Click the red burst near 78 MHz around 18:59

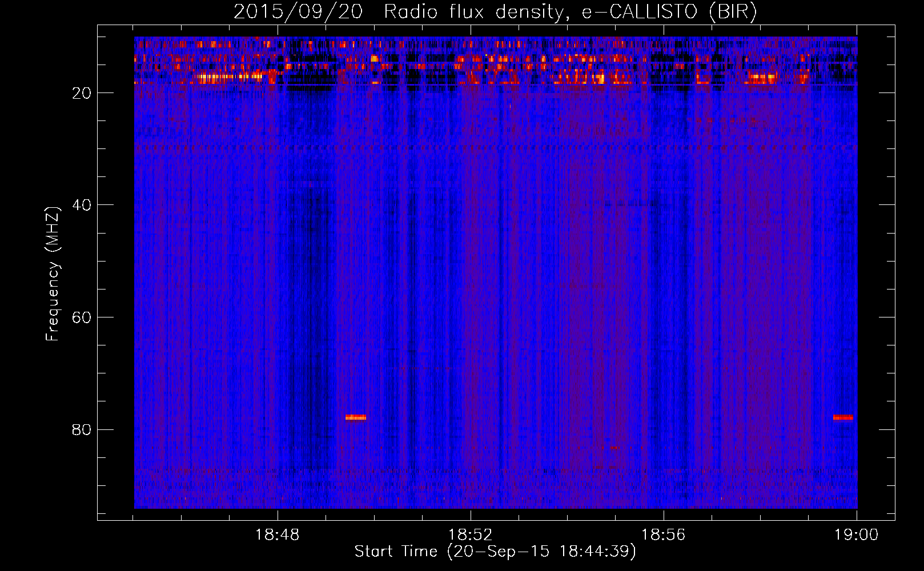click(x=843, y=417)
